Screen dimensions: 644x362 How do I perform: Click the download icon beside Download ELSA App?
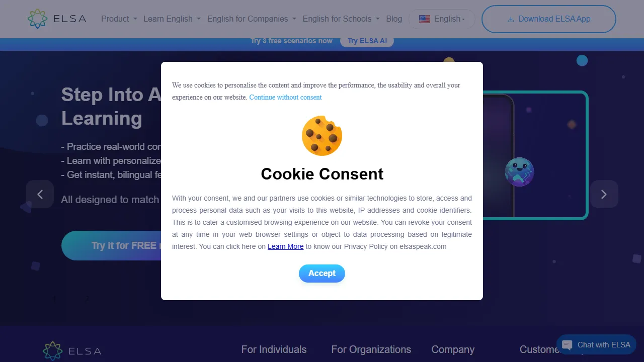pyautogui.click(x=511, y=19)
